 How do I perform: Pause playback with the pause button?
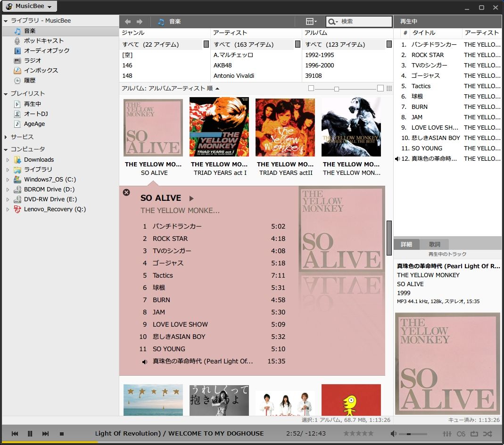30,434
